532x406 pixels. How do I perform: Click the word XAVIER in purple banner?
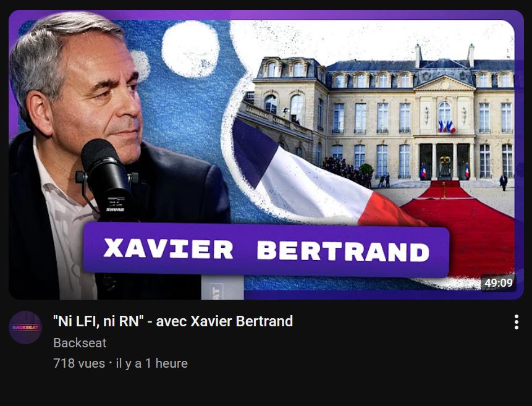coord(168,249)
